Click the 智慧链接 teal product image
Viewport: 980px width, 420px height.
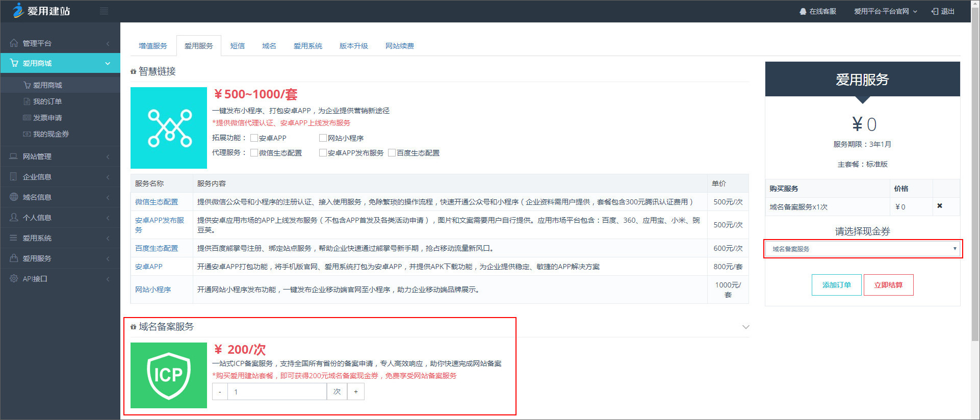169,128
